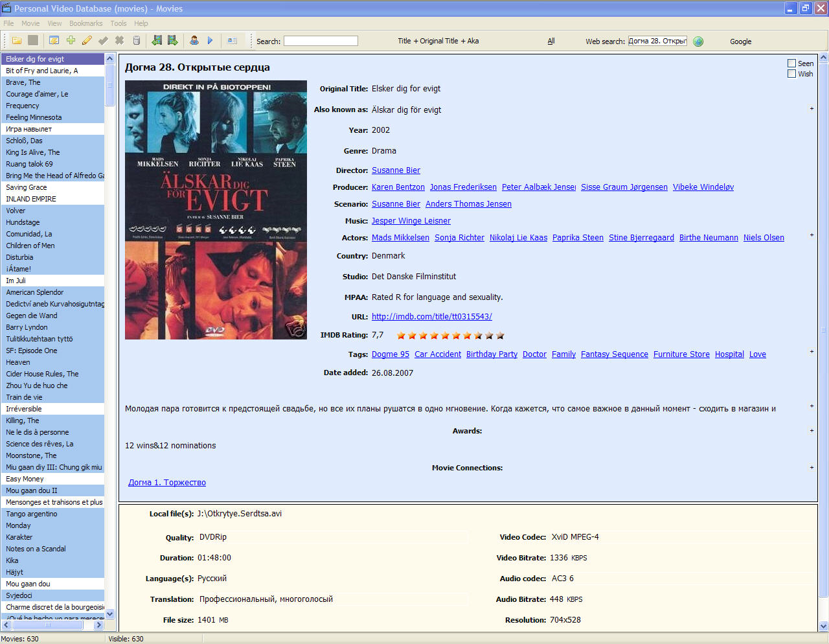Toggle the Seen checkbox
Viewport: 829px width, 644px height.
pos(791,63)
